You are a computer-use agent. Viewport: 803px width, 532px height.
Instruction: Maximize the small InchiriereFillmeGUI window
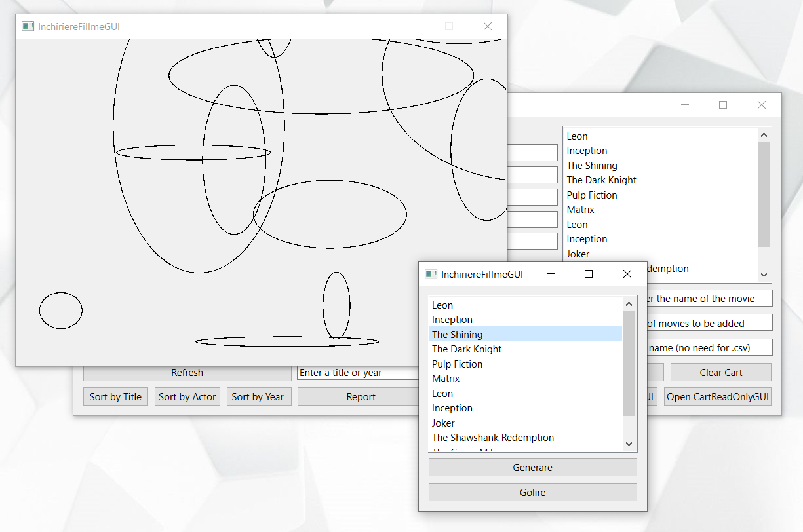coord(589,274)
